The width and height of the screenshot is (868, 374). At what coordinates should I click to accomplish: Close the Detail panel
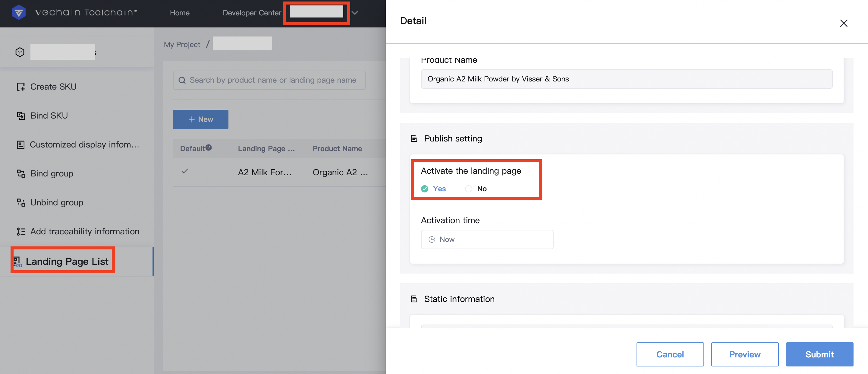click(843, 23)
